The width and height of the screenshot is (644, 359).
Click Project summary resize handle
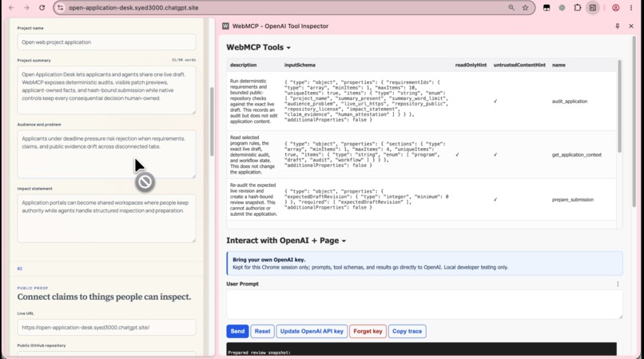click(194, 112)
